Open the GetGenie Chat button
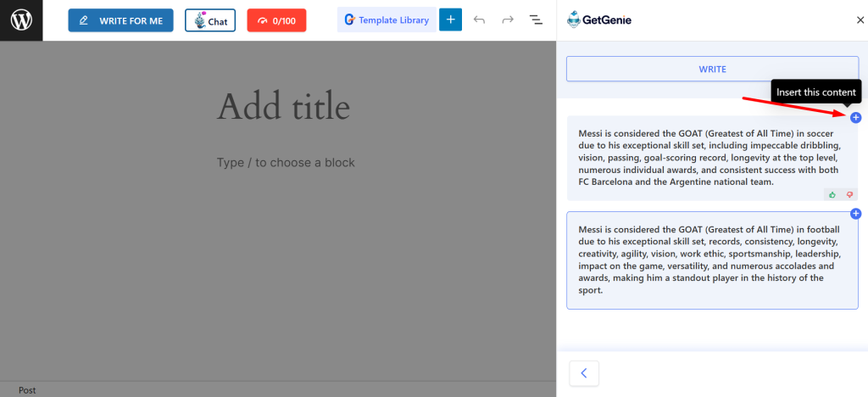The height and width of the screenshot is (397, 868). pos(210,20)
